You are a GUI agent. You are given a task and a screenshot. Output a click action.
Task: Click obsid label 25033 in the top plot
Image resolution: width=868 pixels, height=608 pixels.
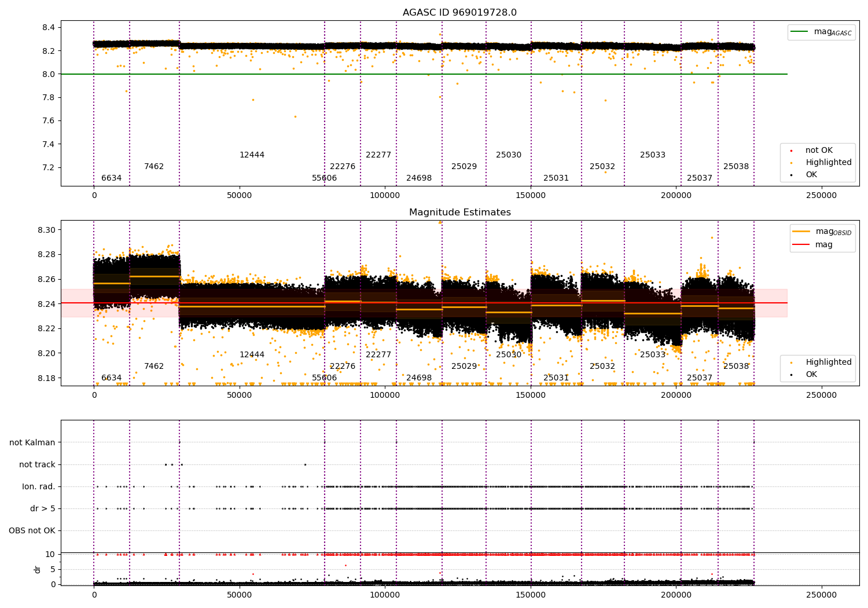click(653, 155)
